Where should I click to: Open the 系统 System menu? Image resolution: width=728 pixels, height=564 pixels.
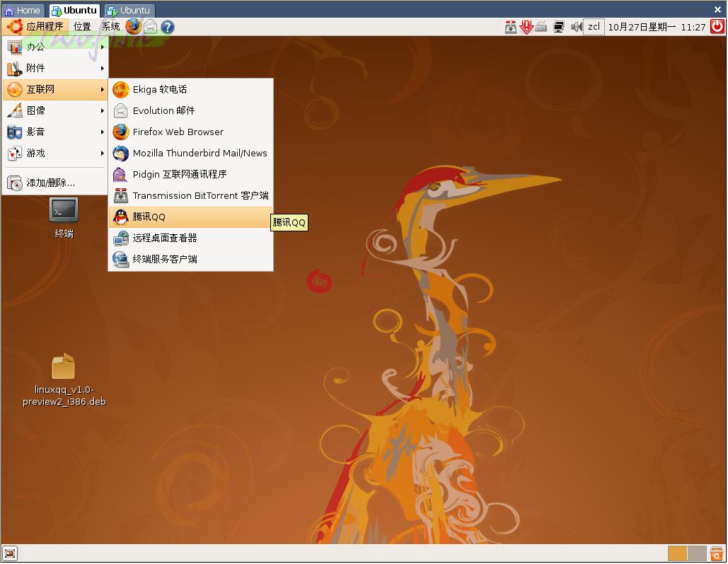coord(110,26)
